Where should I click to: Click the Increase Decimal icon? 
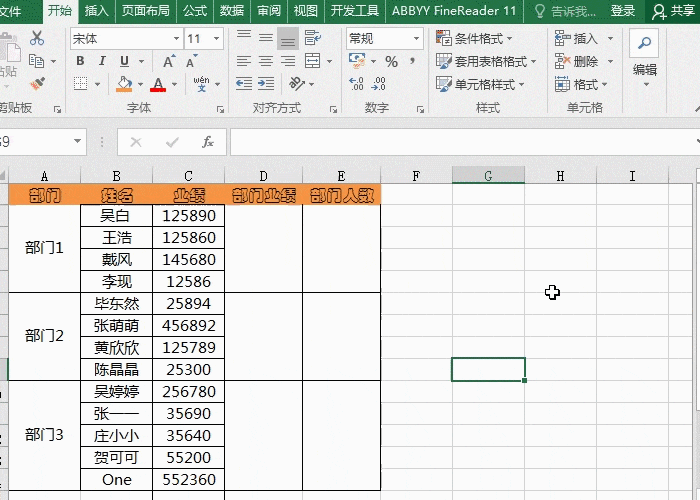355,85
